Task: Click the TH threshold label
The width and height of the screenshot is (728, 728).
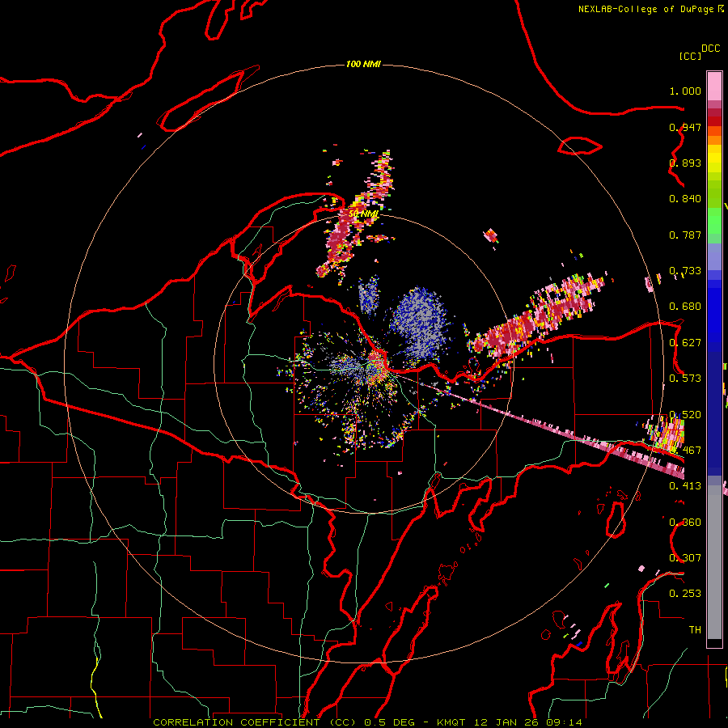Action: click(x=695, y=630)
